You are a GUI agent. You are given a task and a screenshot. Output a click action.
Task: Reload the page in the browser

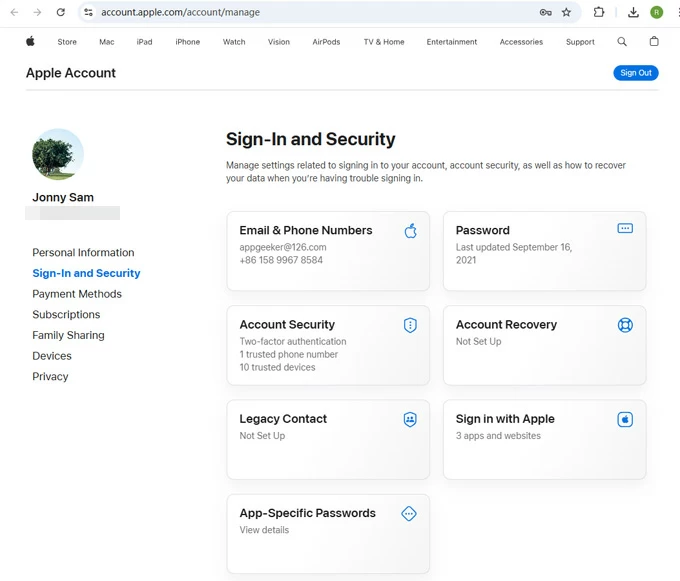coord(61,13)
